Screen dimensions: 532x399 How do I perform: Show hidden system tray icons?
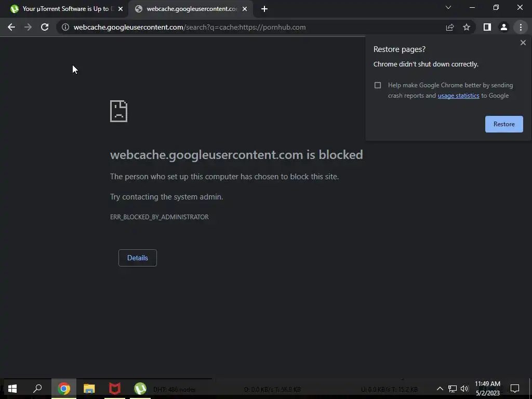tap(440, 389)
